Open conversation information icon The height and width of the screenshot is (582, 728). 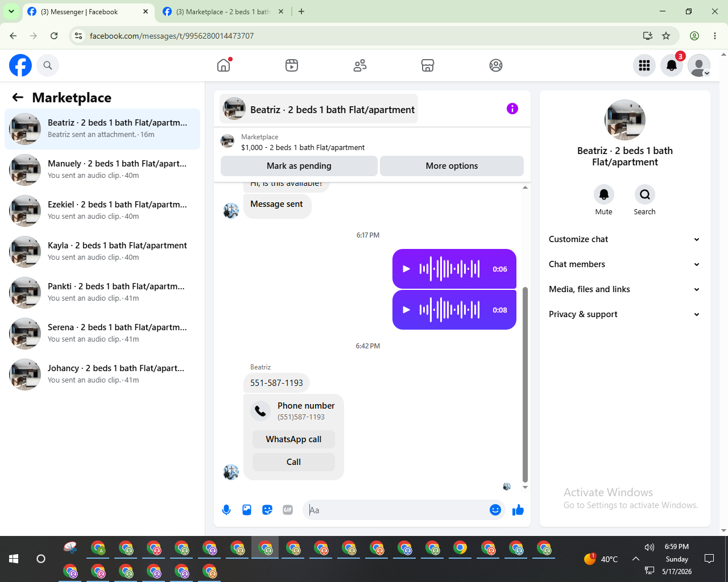point(512,109)
